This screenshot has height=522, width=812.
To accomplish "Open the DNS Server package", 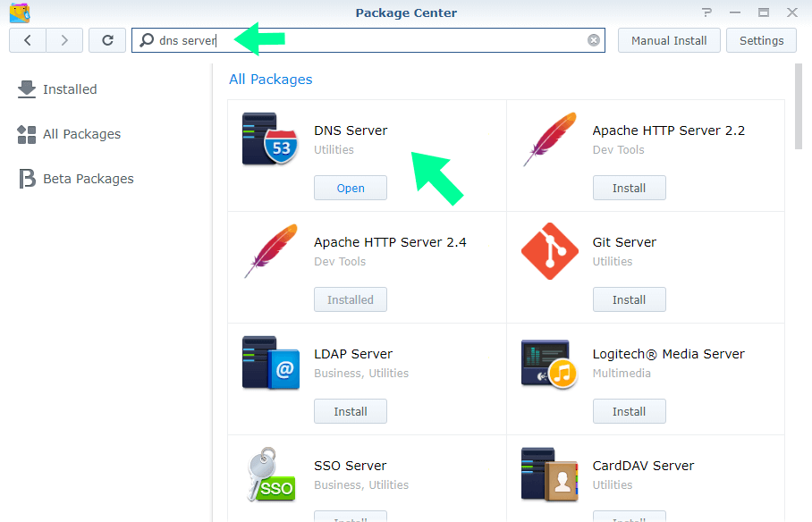I will (350, 188).
